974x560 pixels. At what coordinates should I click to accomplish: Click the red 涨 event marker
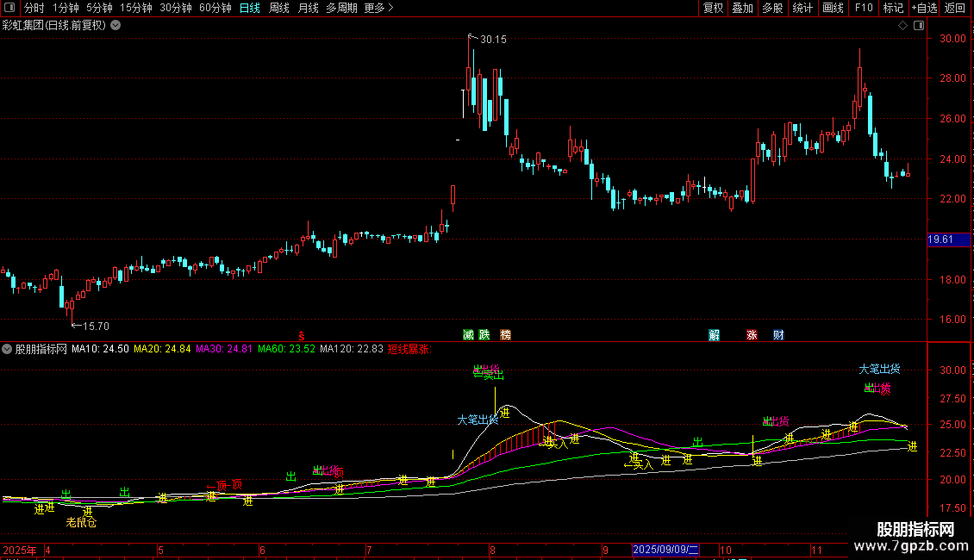(752, 335)
